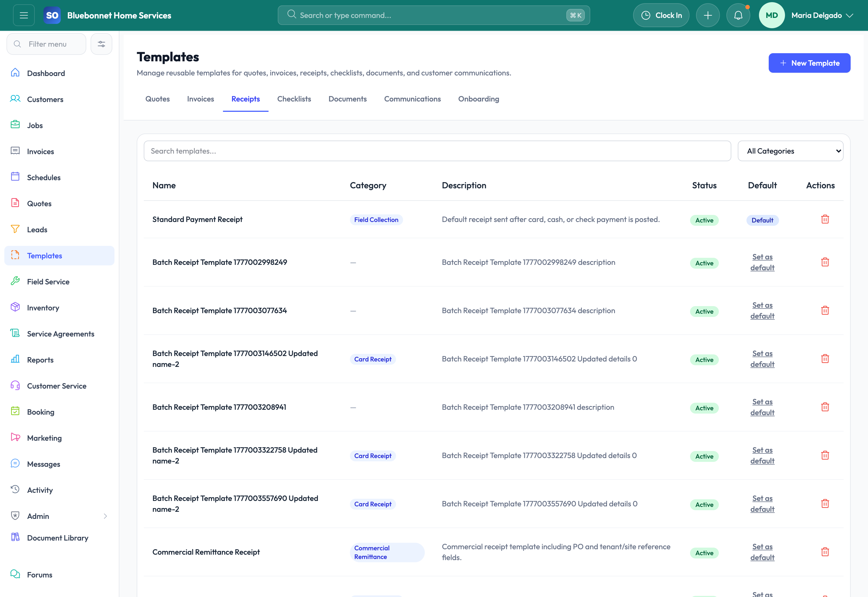Focus the global search command bar

pos(434,15)
